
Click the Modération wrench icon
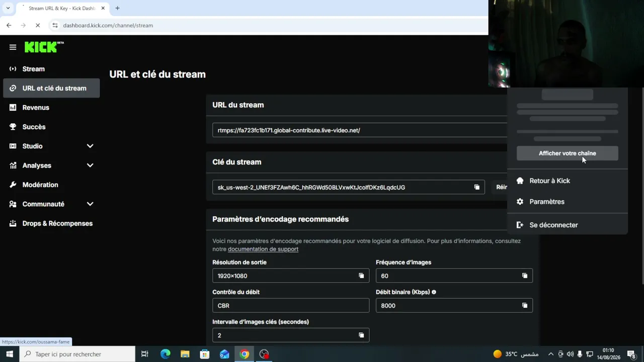pos(13,185)
